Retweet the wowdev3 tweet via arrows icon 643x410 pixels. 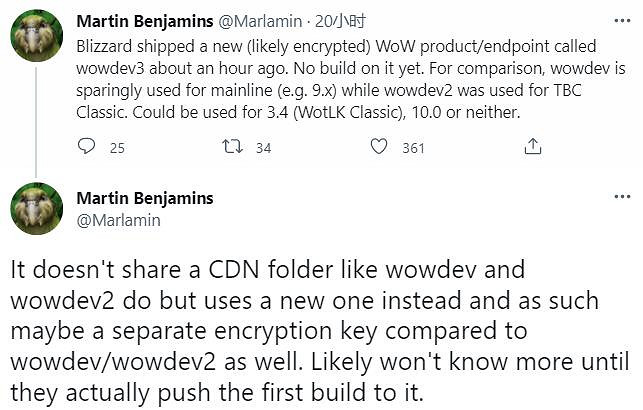click(232, 147)
